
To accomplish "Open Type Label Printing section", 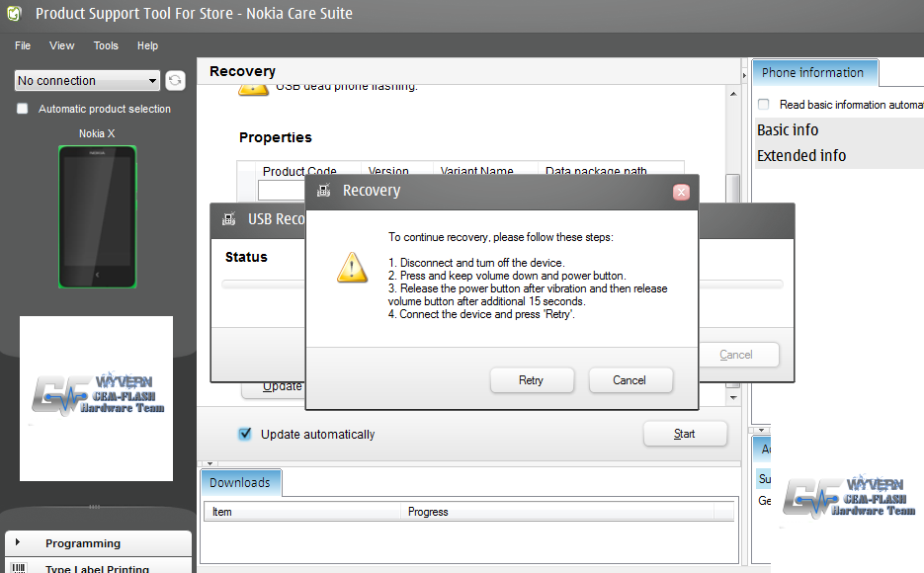I will 97,568.
